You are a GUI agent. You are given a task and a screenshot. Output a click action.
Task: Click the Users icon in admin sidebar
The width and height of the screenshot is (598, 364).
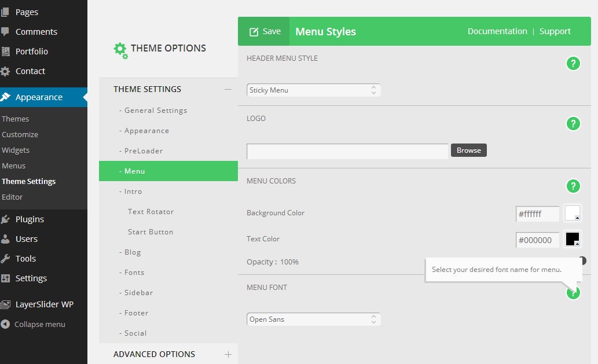pos(6,239)
